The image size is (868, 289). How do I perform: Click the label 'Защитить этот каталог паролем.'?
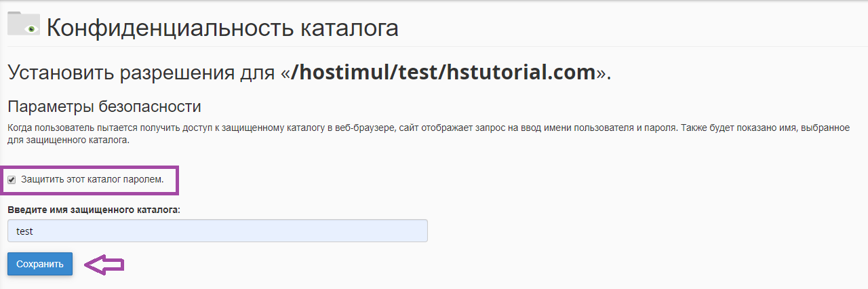[x=92, y=180]
